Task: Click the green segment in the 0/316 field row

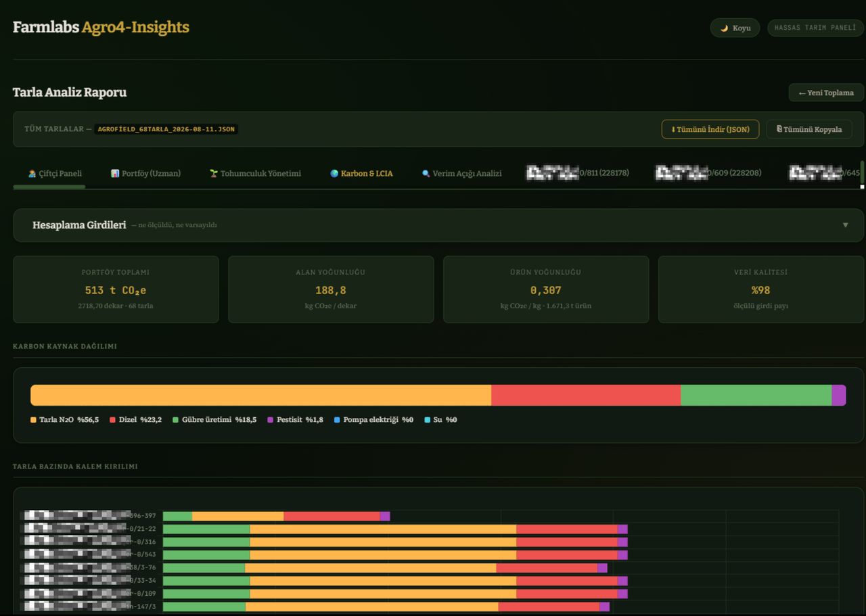Action: coord(206,542)
